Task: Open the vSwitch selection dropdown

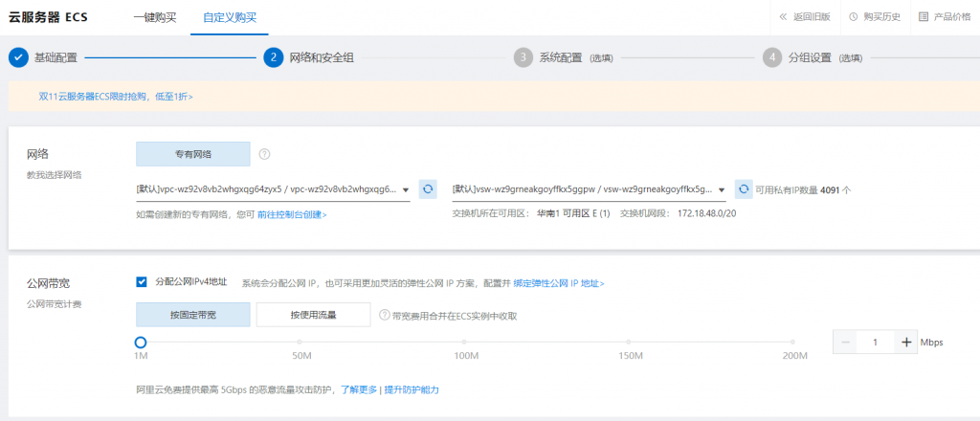Action: tap(589, 189)
